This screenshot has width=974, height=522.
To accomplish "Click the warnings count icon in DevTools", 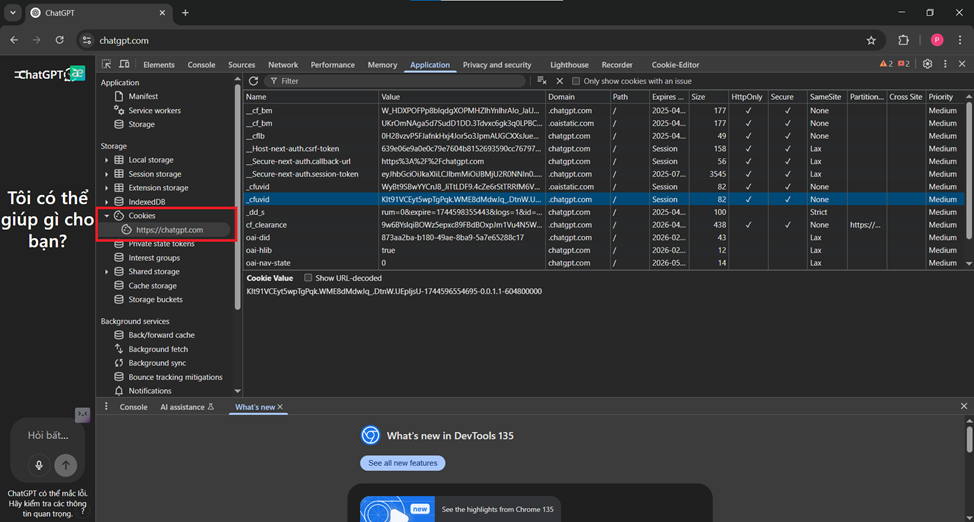I will click(886, 64).
